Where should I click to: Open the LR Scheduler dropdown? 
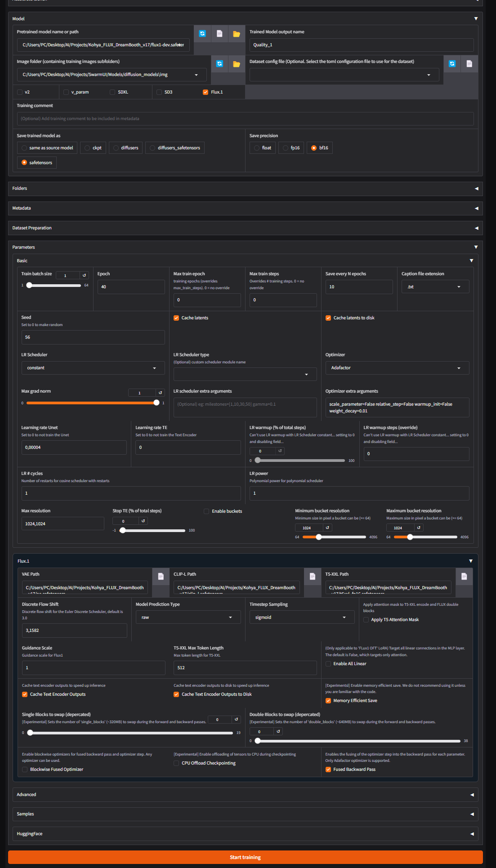tap(93, 368)
